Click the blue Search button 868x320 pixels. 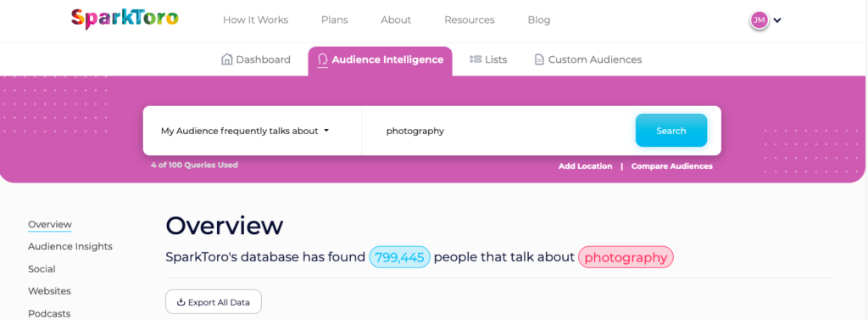(671, 131)
